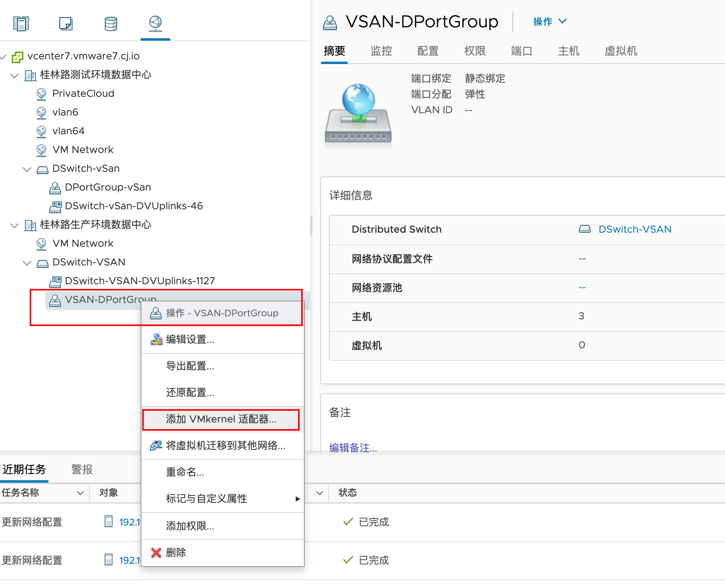Click the host icon in the first task row

pyautogui.click(x=109, y=522)
